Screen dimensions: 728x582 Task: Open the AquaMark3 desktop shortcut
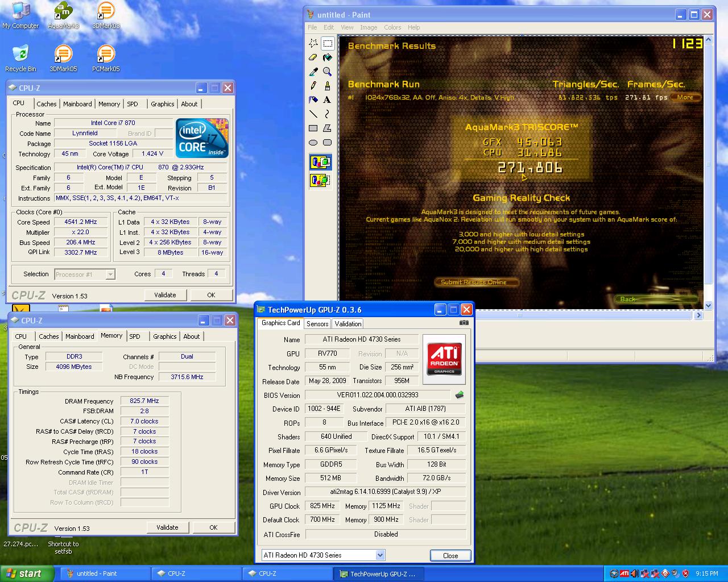tap(63, 15)
